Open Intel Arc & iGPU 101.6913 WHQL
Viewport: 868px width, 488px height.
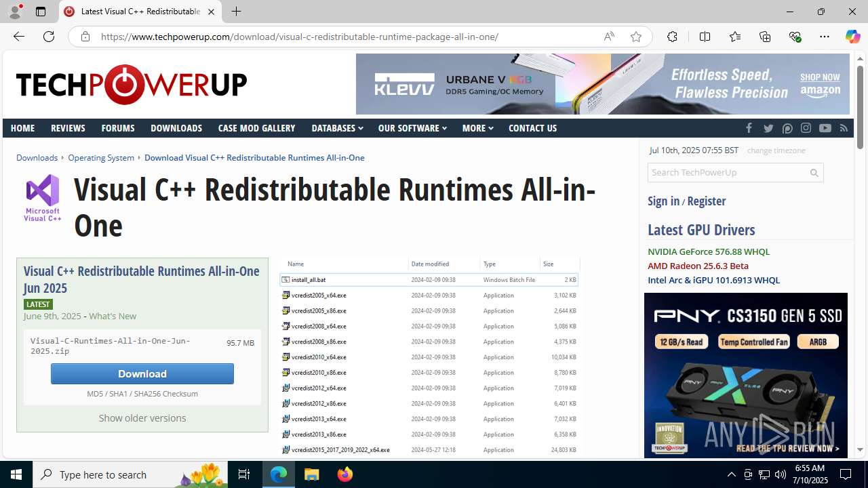713,280
